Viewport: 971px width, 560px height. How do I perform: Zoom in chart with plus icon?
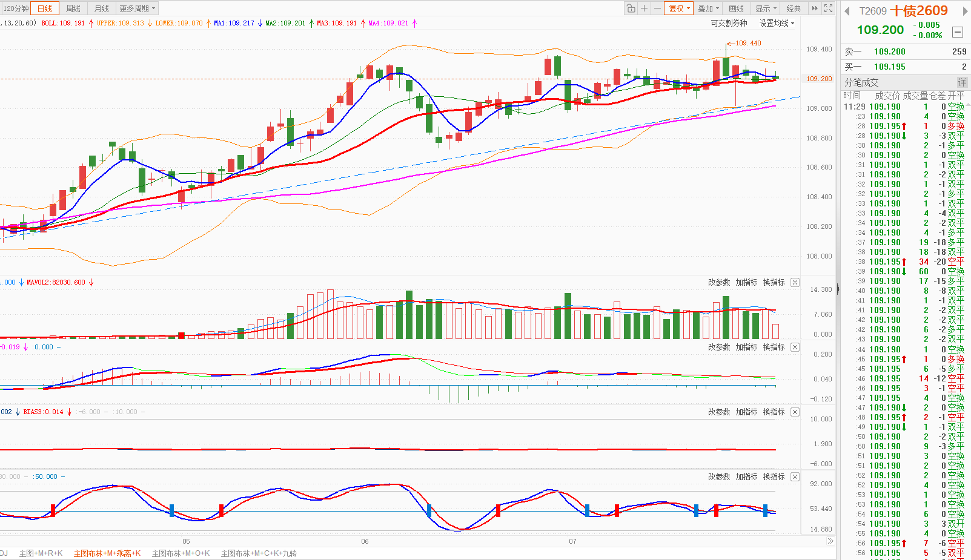pos(644,8)
